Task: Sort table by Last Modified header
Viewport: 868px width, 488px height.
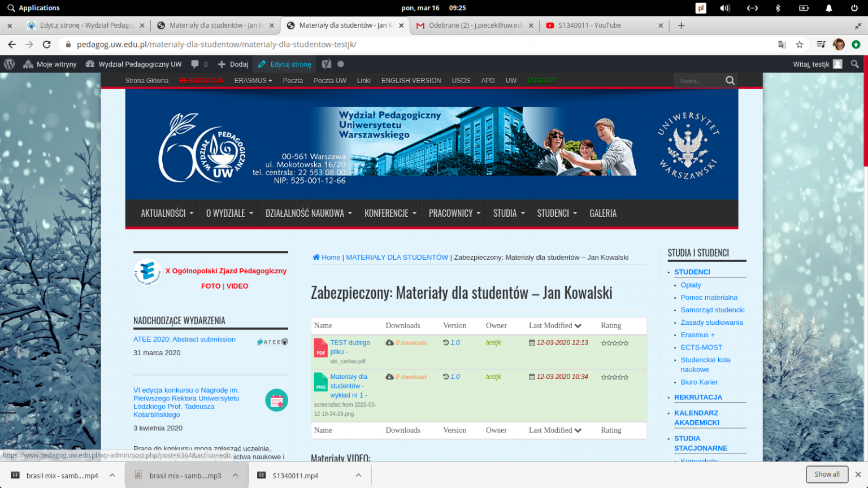Action: 555,325
